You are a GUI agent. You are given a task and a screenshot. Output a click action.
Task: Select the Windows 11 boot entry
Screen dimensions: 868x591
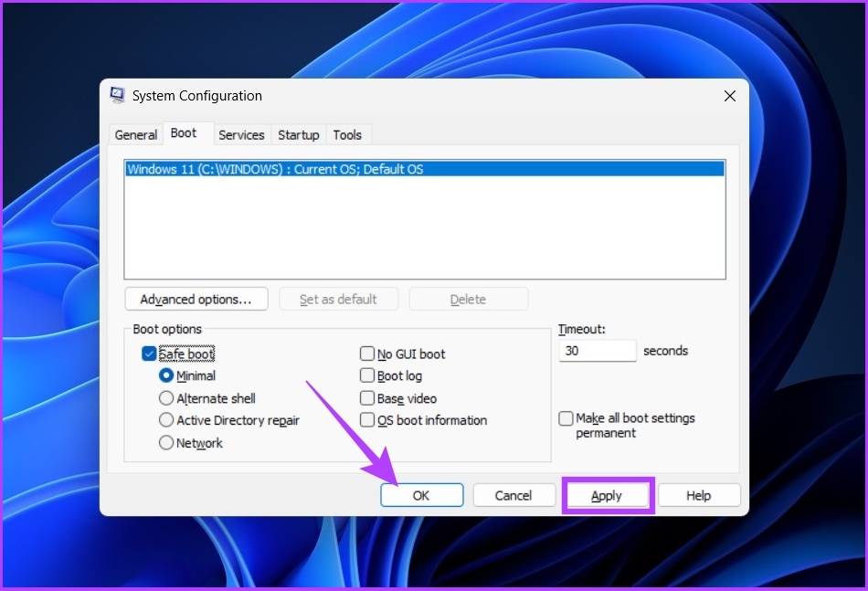(x=425, y=169)
